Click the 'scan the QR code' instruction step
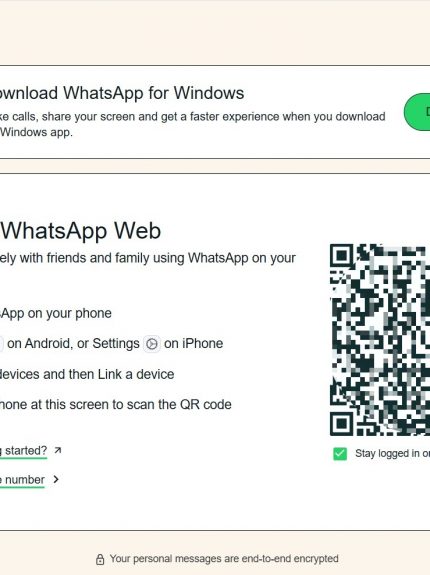 tap(115, 405)
